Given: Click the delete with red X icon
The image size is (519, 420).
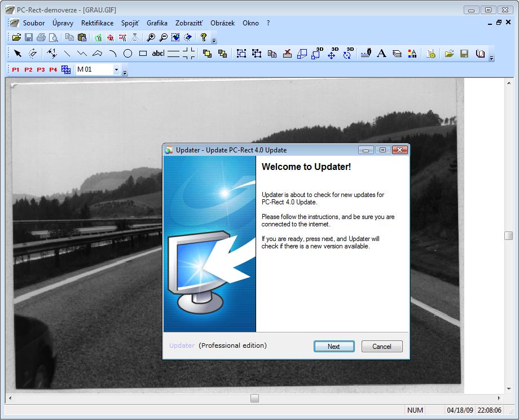Looking at the screenshot, I should point(287,53).
